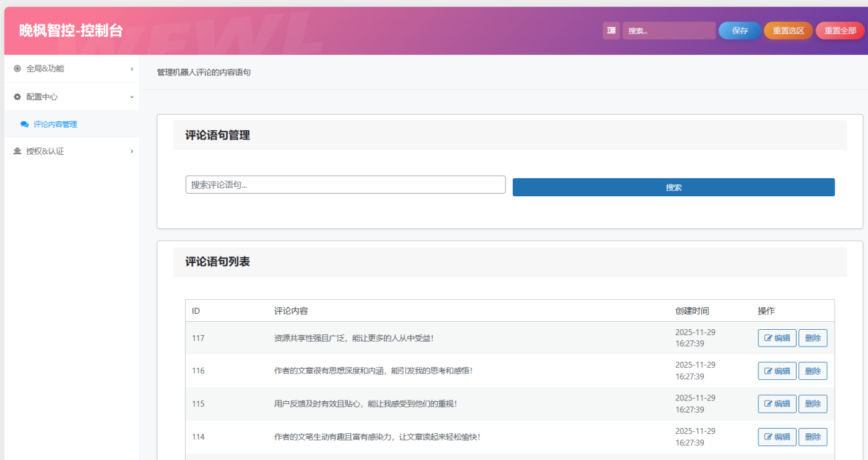
Task: Click the gear icon next to 配置中心
Action: click(x=17, y=97)
